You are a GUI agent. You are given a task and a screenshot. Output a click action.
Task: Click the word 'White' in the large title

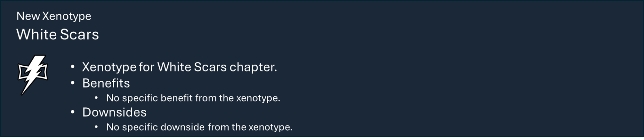click(37, 34)
